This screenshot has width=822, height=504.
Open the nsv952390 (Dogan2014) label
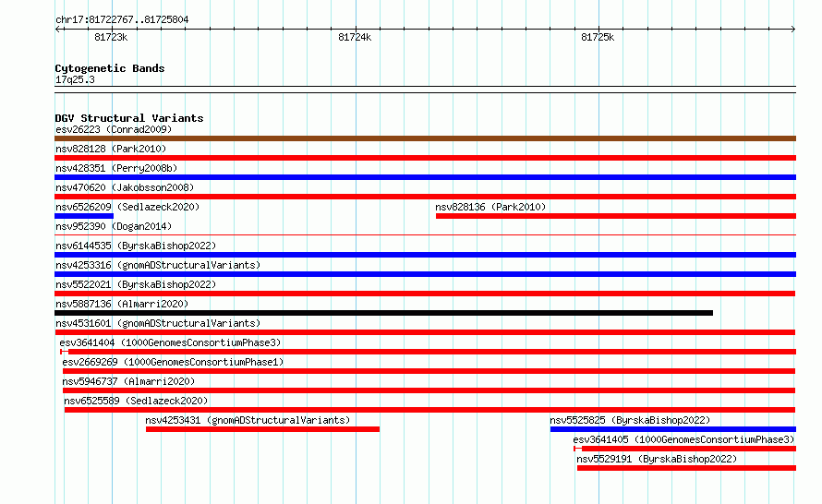[x=114, y=226]
